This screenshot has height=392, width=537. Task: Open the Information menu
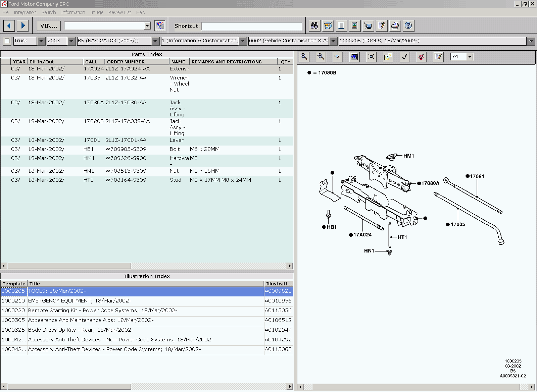coord(73,12)
